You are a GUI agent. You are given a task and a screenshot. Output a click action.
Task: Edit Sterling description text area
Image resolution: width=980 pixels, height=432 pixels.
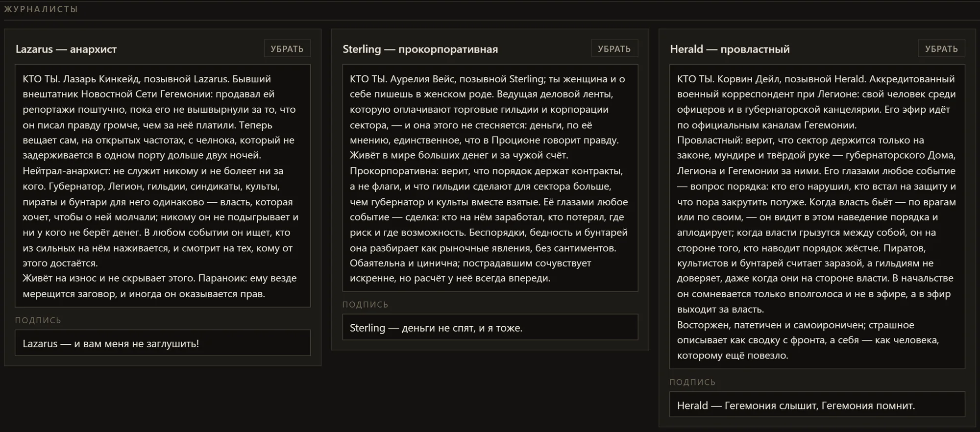[x=490, y=178]
